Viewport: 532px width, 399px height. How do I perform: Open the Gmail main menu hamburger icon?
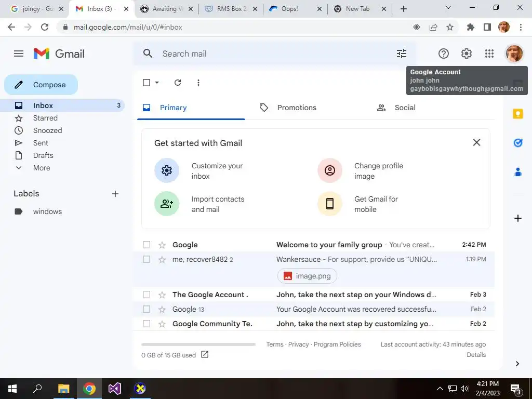coord(19,54)
